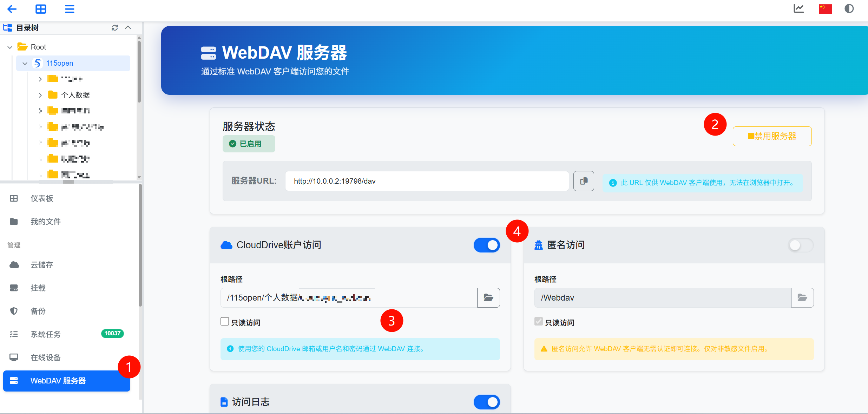Toggle CloudDrive account access switch

click(x=487, y=245)
